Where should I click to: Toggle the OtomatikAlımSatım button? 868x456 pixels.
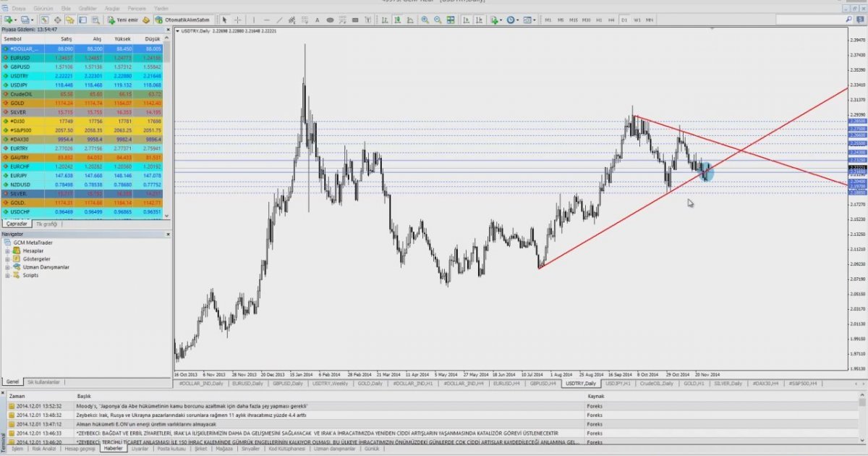pyautogui.click(x=183, y=20)
